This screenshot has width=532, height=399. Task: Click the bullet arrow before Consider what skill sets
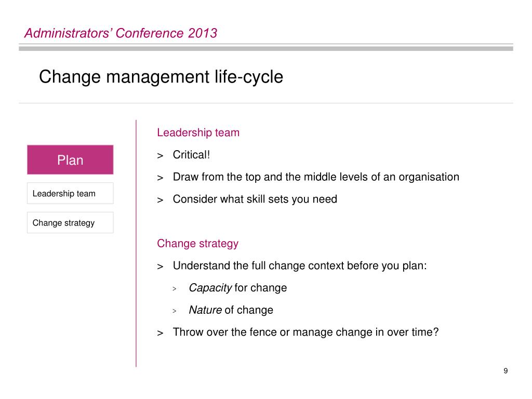point(160,200)
